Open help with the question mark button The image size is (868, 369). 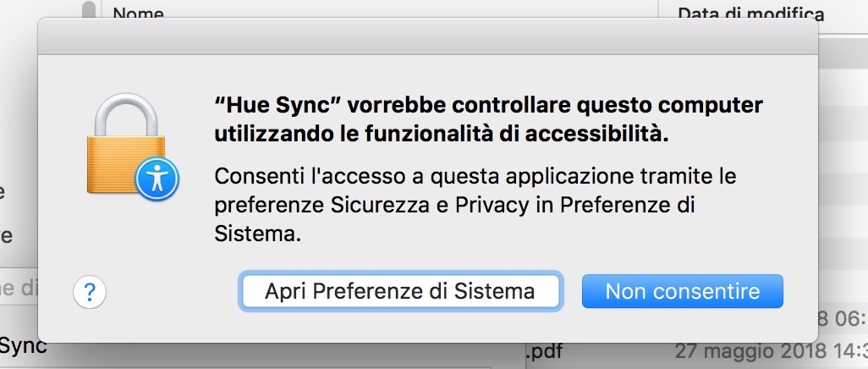click(90, 292)
